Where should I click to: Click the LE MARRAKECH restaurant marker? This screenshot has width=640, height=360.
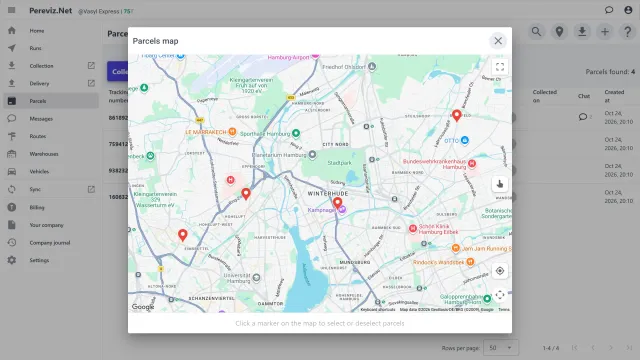click(232, 131)
